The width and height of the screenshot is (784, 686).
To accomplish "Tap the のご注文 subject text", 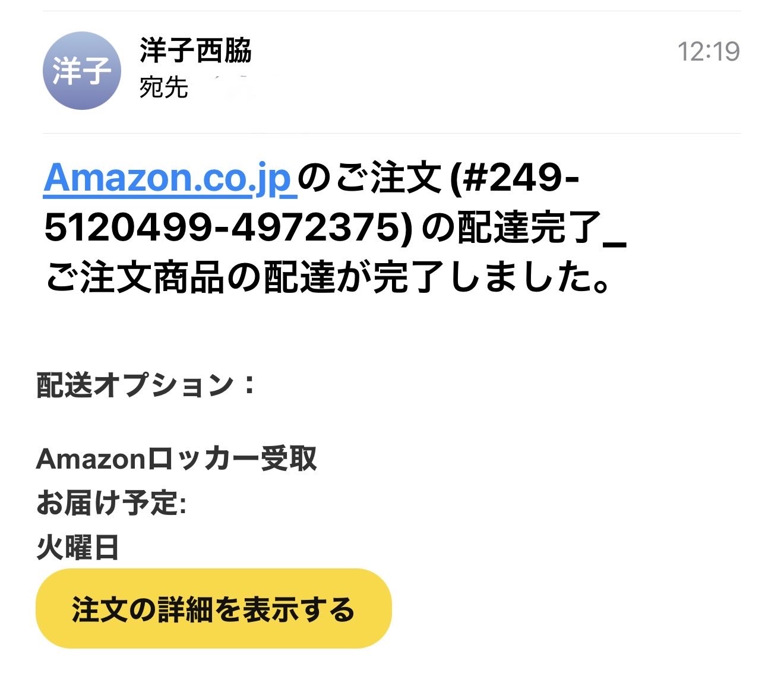I will (369, 177).
